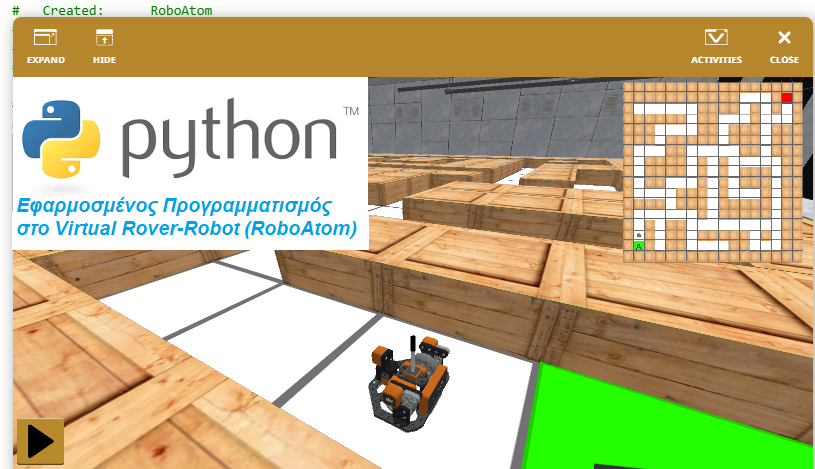Click the center of the maze minimap

[x=712, y=171]
